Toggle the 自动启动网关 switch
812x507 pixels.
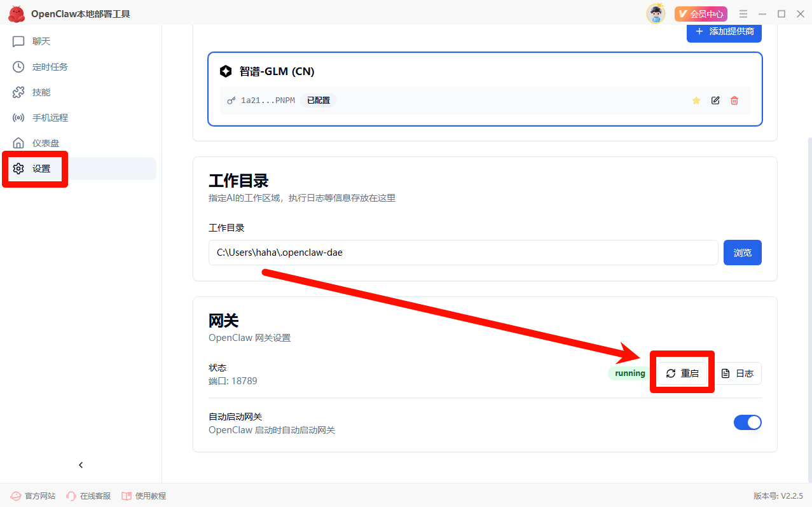[747, 422]
